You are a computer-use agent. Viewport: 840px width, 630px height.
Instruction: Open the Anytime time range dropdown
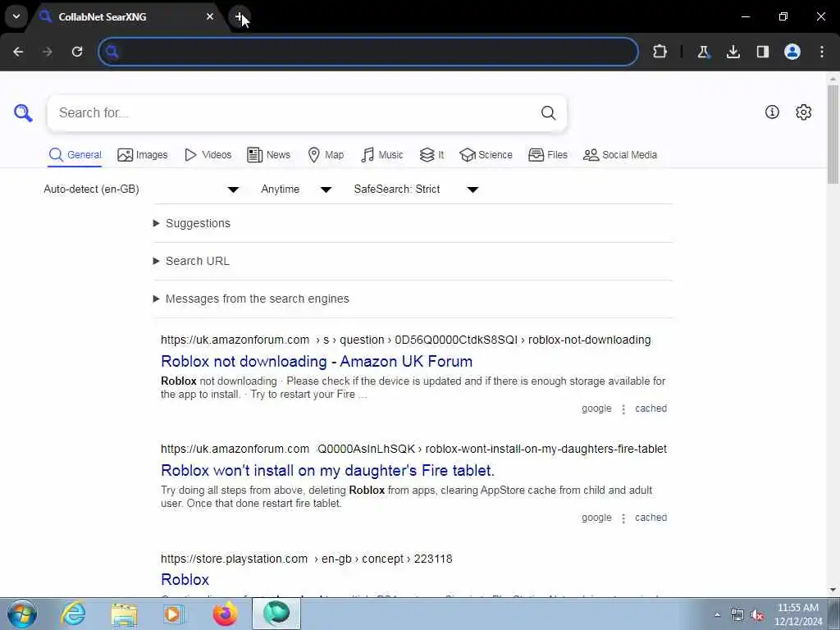pyautogui.click(x=296, y=189)
